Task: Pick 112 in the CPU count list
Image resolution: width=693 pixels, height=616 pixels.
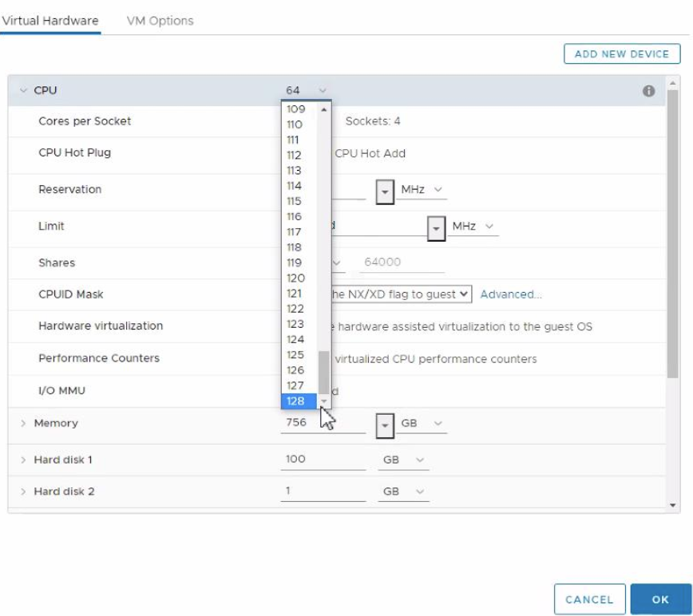Action: pyautogui.click(x=295, y=156)
